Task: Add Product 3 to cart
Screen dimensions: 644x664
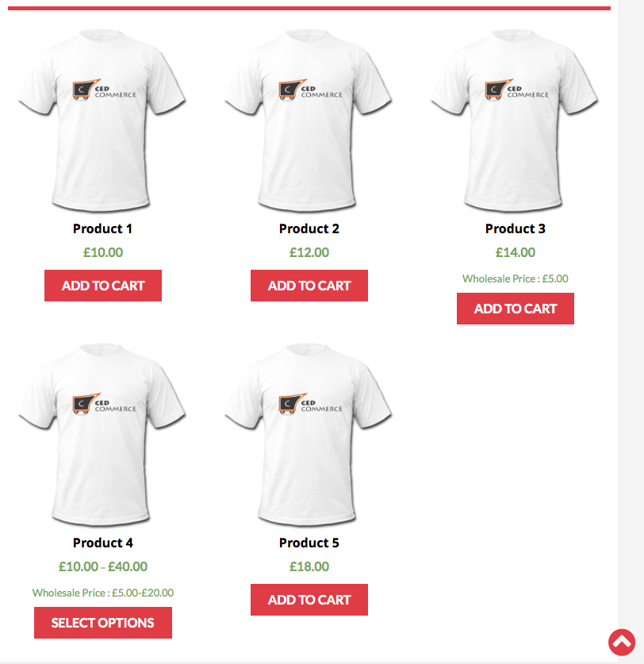Action: point(516,309)
